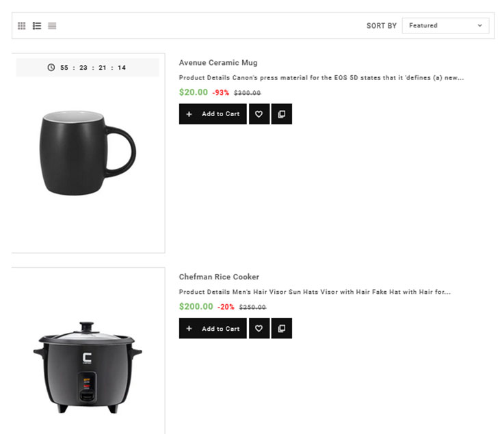The width and height of the screenshot is (504, 434).
Task: Switch to detailed list view
Action: (37, 26)
